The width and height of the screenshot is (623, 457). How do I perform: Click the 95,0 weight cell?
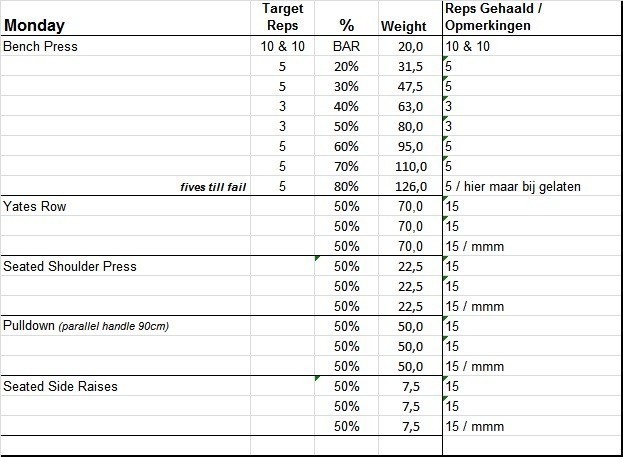(x=410, y=146)
